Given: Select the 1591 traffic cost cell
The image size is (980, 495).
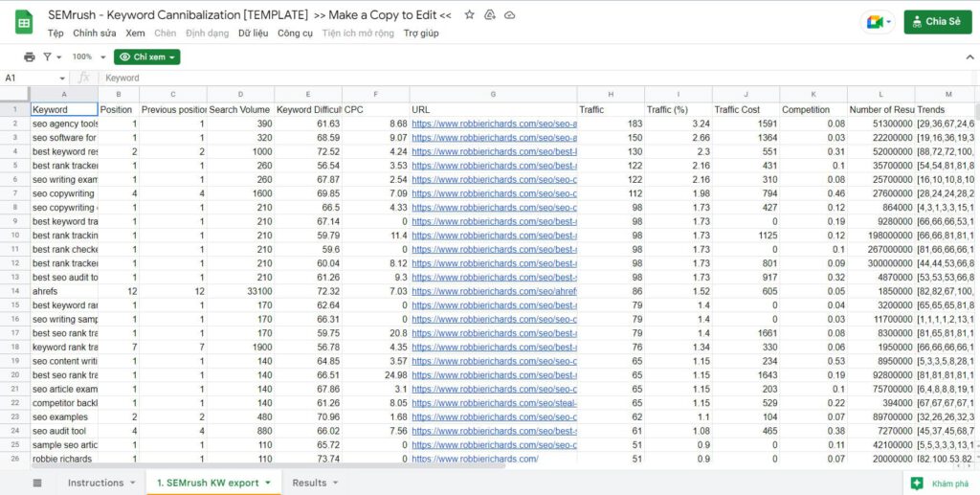Looking at the screenshot, I should tap(746, 124).
